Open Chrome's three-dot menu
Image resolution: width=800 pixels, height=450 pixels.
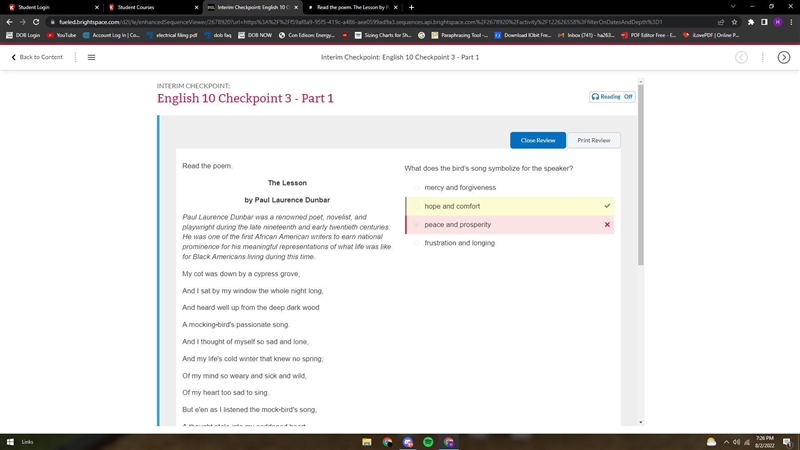(791, 22)
